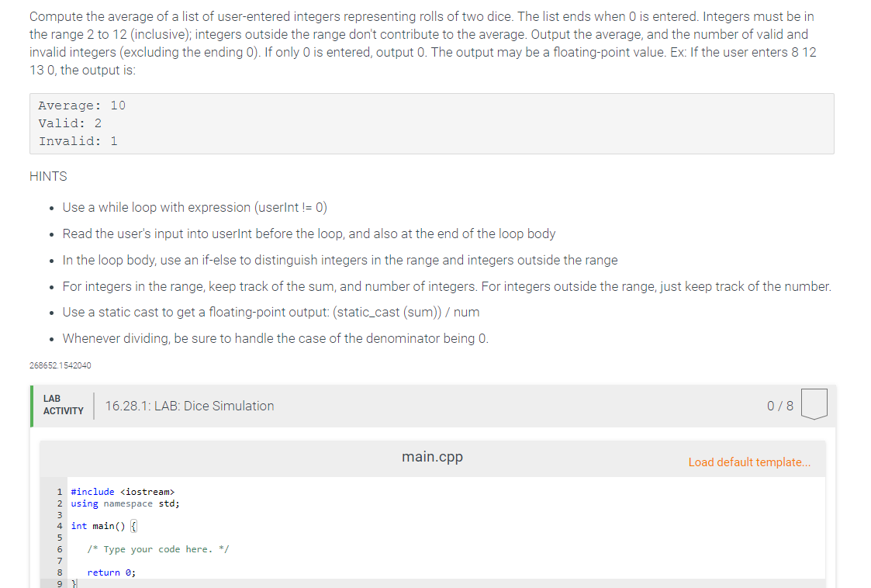Viewport: 871px width, 588px height.
Task: Place cursor on the #include iostream line
Action: [x=123, y=491]
